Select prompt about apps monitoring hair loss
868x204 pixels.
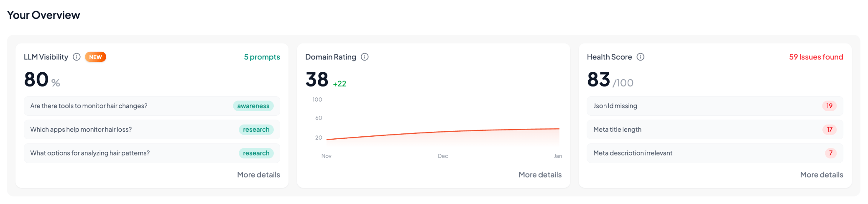point(81,130)
